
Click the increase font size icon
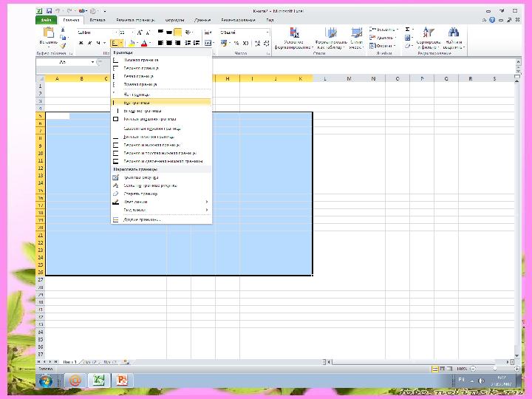pos(140,33)
